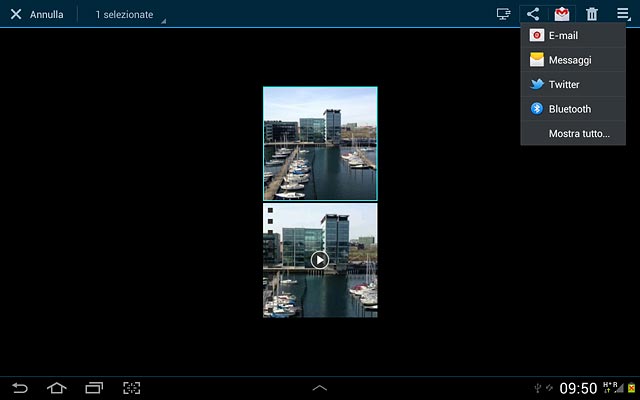Viewport: 640px width, 400px height.
Task: Select the marina video thumbnail
Action: tap(320, 260)
